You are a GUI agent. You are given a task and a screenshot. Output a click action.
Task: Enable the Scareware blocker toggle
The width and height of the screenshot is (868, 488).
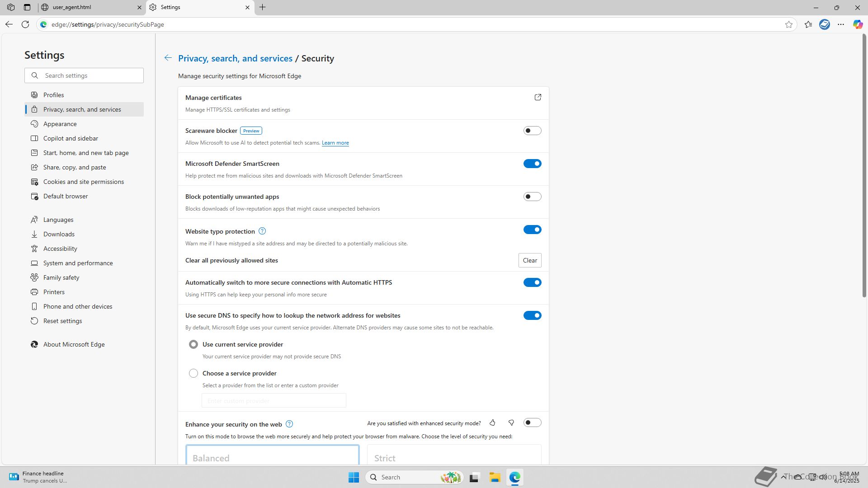[532, 131]
